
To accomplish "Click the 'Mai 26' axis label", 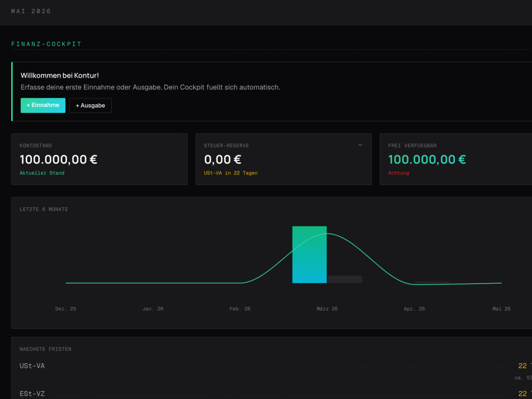I will 501,309.
